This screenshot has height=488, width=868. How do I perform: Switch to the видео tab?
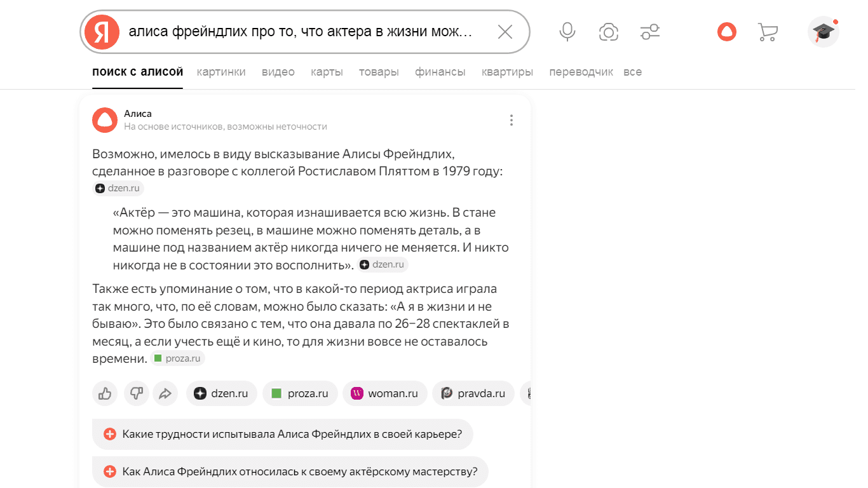coord(278,72)
